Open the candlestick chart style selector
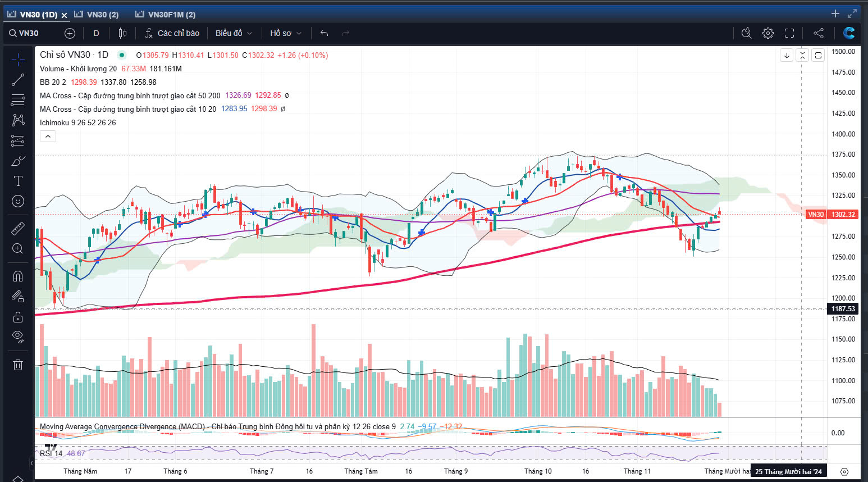 pos(122,33)
